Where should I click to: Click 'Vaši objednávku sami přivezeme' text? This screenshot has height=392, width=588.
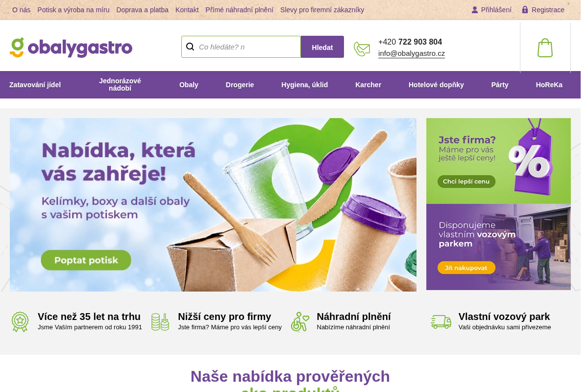(505, 327)
